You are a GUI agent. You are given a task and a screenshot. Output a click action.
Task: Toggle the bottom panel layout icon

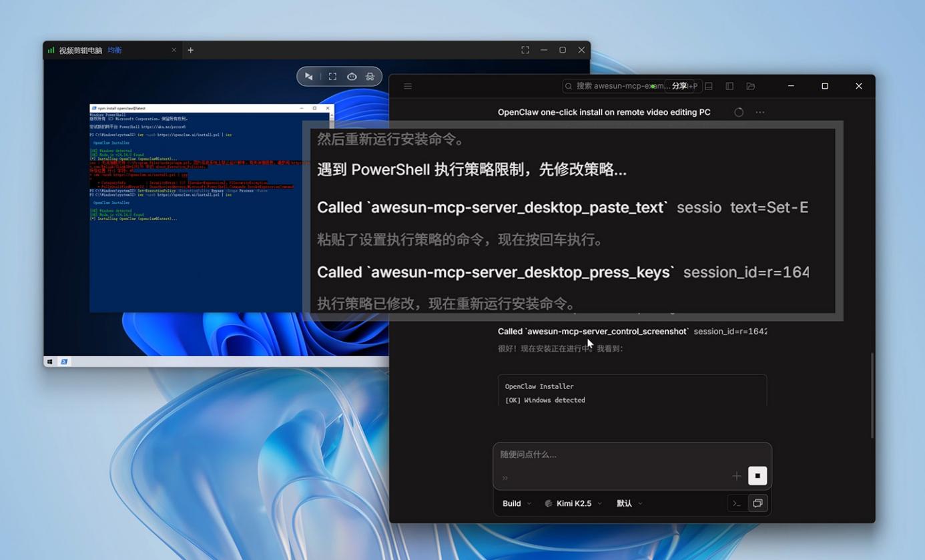click(x=709, y=86)
